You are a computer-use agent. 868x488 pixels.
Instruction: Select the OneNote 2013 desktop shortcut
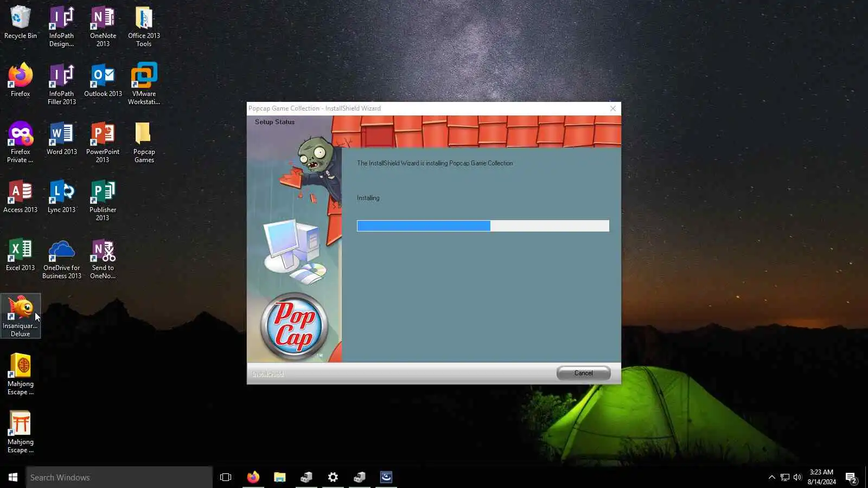(103, 27)
